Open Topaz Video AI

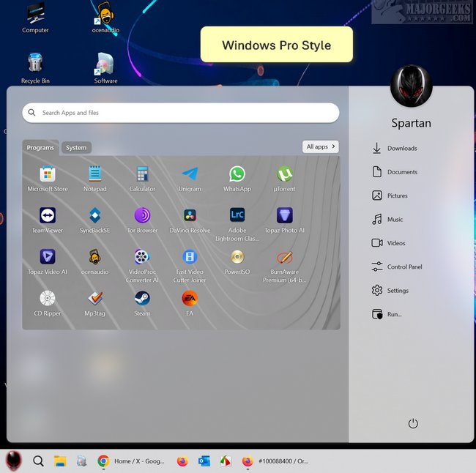[48, 262]
